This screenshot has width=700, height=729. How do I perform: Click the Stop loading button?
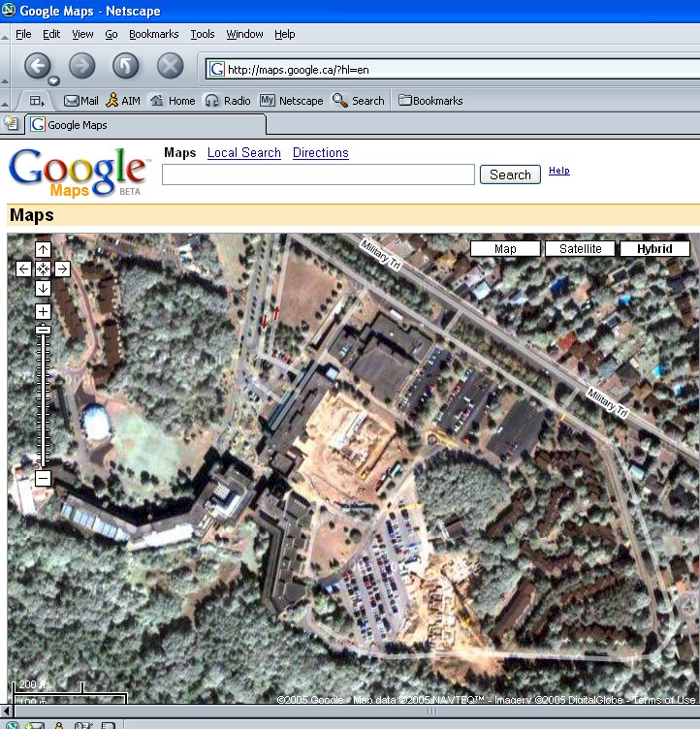tap(170, 66)
